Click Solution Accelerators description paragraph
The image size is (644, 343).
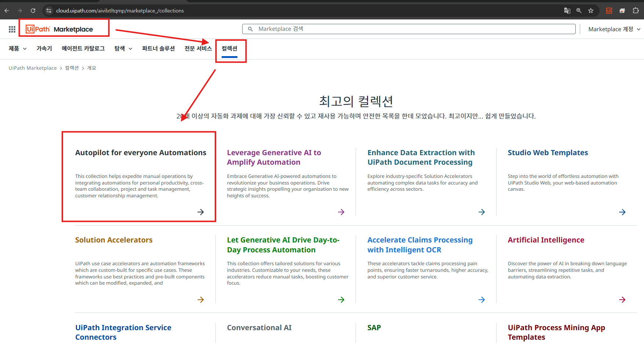140,273
